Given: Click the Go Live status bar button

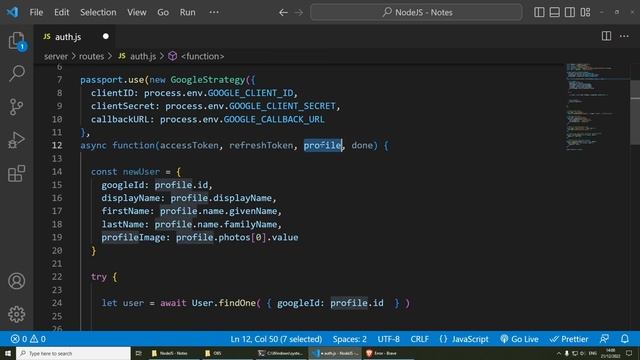Looking at the screenshot, I should [x=519, y=339].
